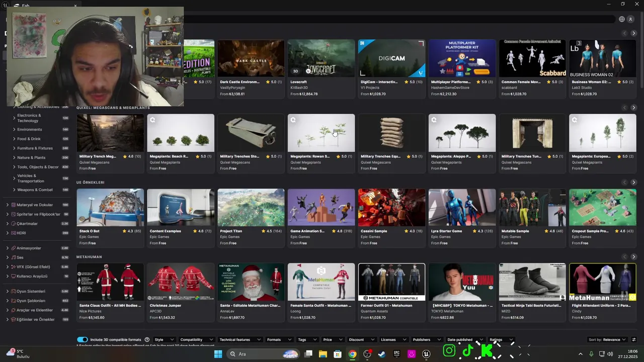The width and height of the screenshot is (644, 362).
Task: Open Epic Games Launcher from the taskbar
Action: tap(396, 354)
